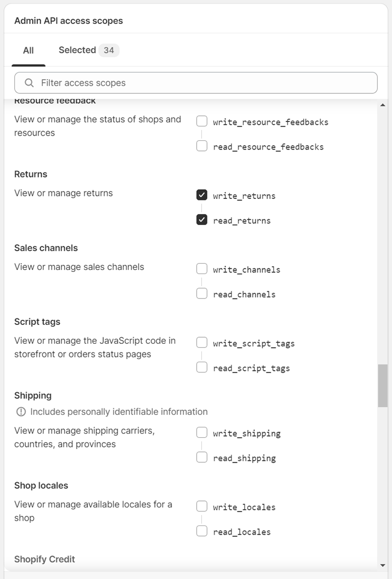Open the All tab
This screenshot has width=392, height=579.
pos(29,50)
